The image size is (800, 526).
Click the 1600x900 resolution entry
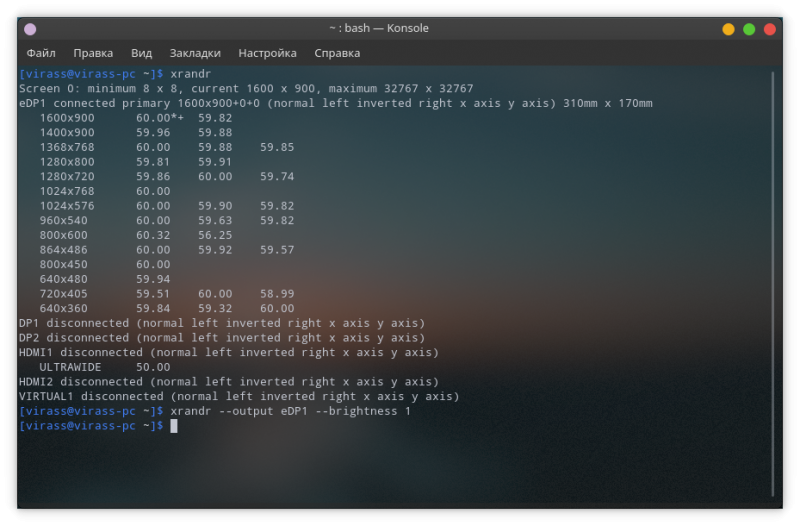click(x=67, y=118)
